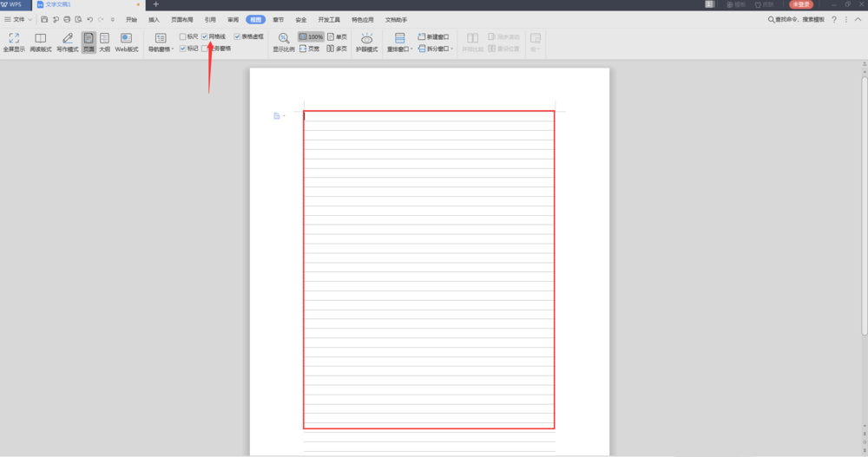Open the Developer Tools (开发工具) tab
The width and height of the screenshot is (868, 457).
tap(329, 19)
